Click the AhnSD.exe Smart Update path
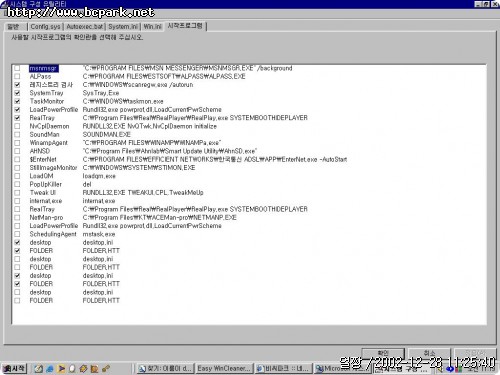 (x=170, y=151)
